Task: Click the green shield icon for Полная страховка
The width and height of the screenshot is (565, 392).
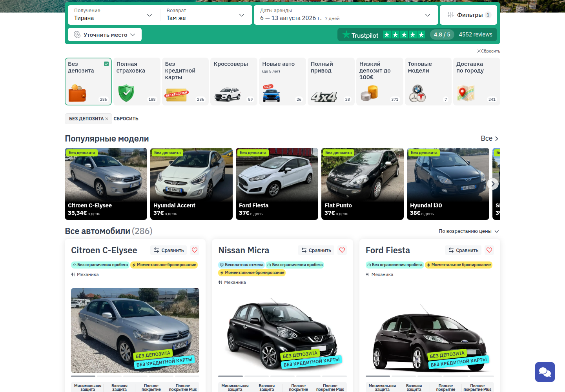Action: tap(126, 93)
